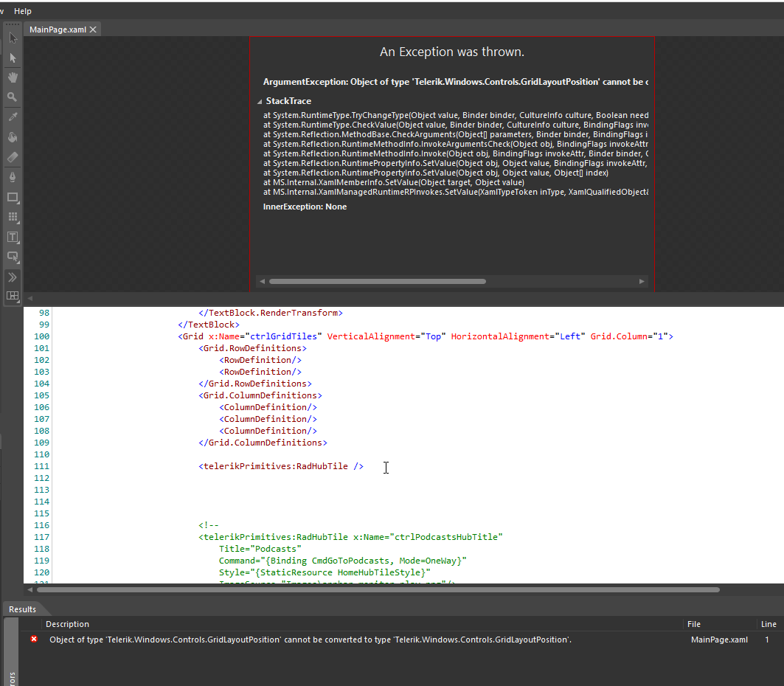Choose the Zoom magnifier tool
784x686 pixels.
(13, 97)
